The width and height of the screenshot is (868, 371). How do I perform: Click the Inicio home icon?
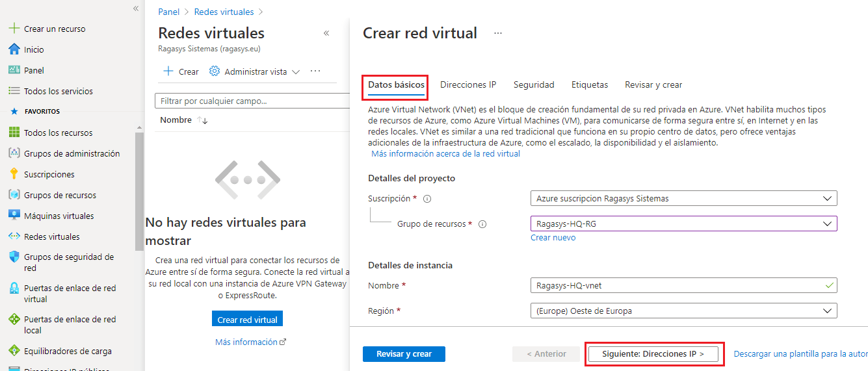point(14,49)
